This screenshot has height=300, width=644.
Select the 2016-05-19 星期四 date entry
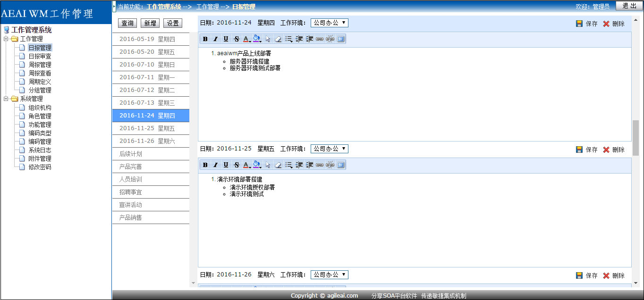tap(151, 39)
